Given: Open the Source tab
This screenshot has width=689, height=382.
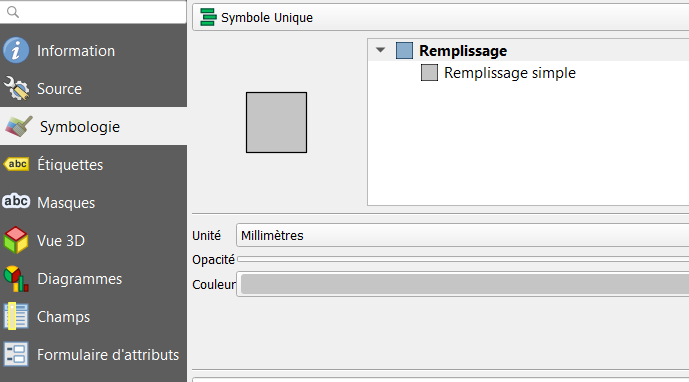Looking at the screenshot, I should (93, 88).
